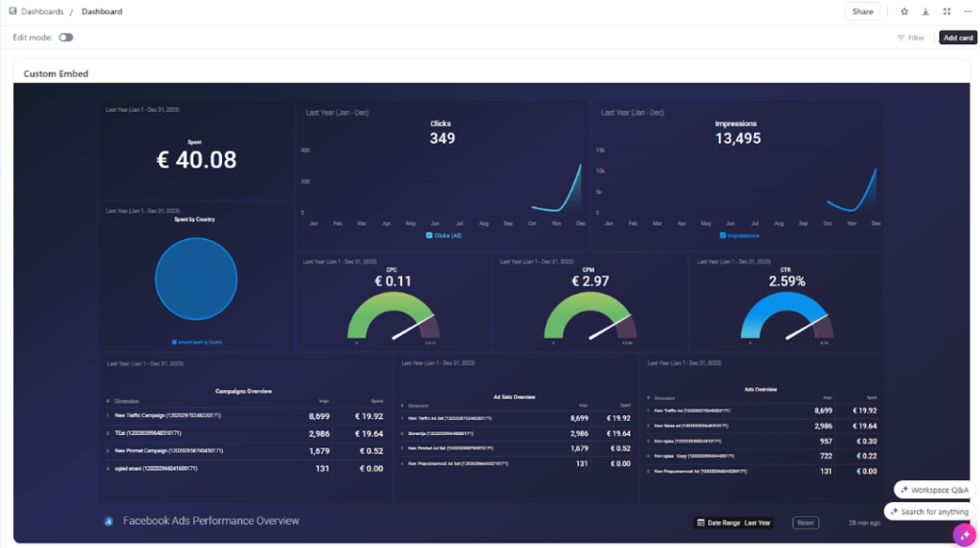Open the three-dots more options menu
This screenshot has height=548, width=980.
(x=968, y=11)
